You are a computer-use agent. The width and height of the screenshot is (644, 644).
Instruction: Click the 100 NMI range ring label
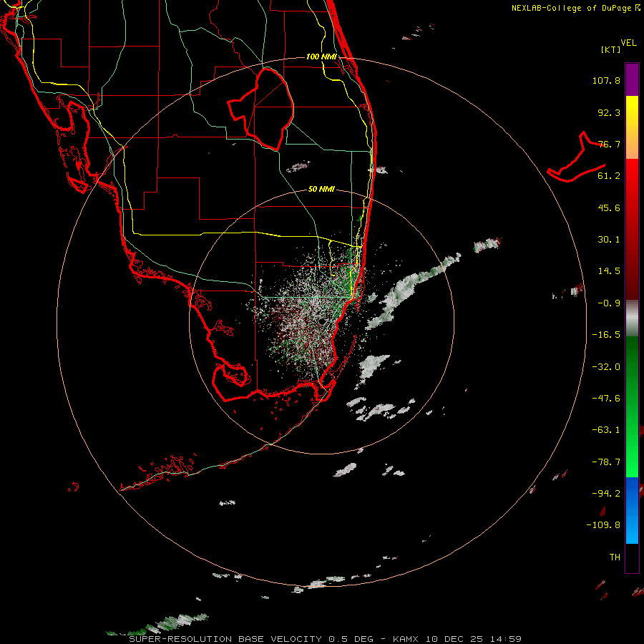coord(321,57)
